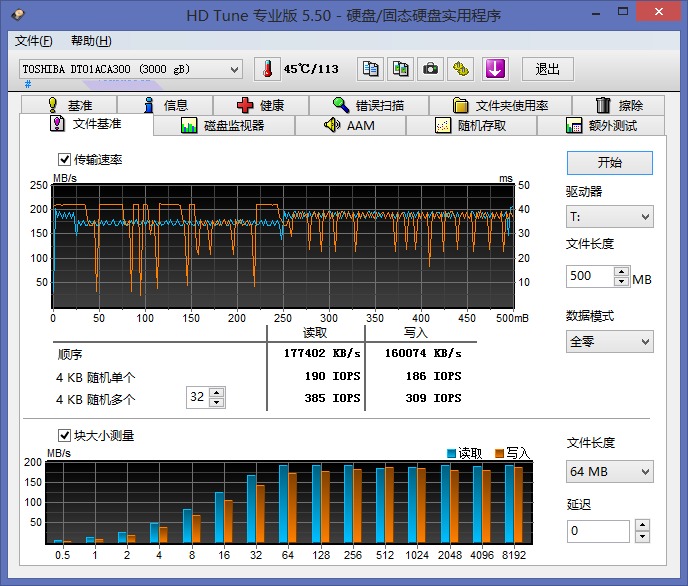The height and width of the screenshot is (586, 688).
Task: Click the copy text to clipboard icon
Action: (371, 69)
